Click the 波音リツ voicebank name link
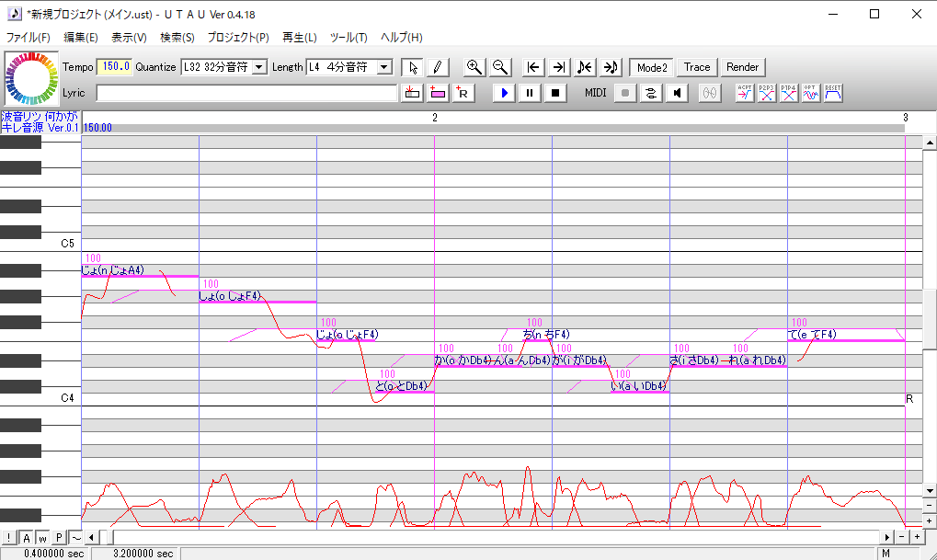The image size is (937, 560). [x=40, y=122]
